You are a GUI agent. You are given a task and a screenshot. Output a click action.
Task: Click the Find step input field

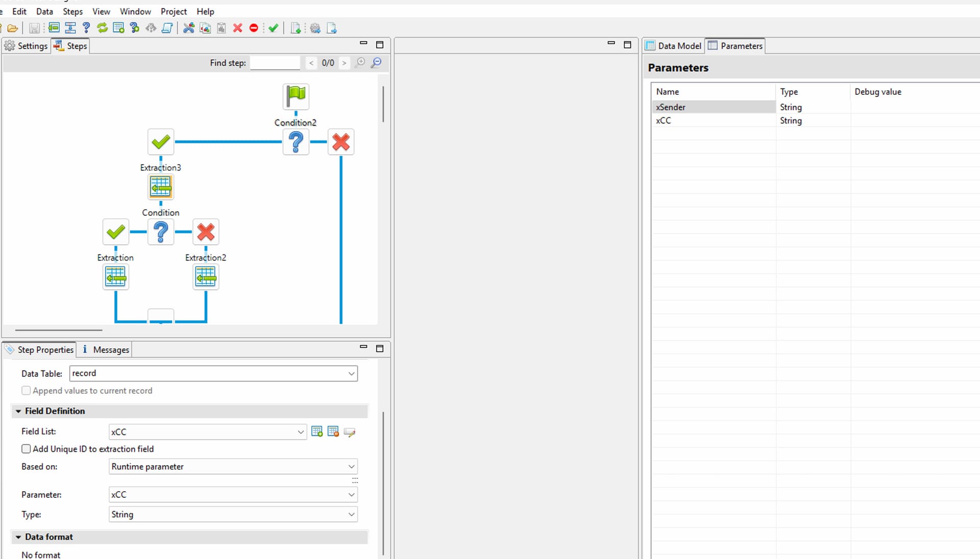[275, 63]
